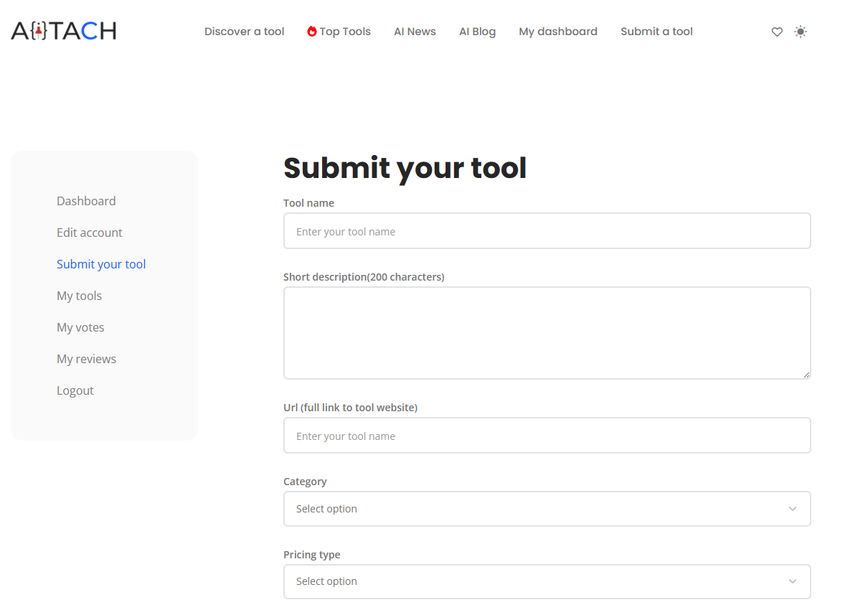
Task: Open the Pricing type dropdown
Action: coord(547,581)
